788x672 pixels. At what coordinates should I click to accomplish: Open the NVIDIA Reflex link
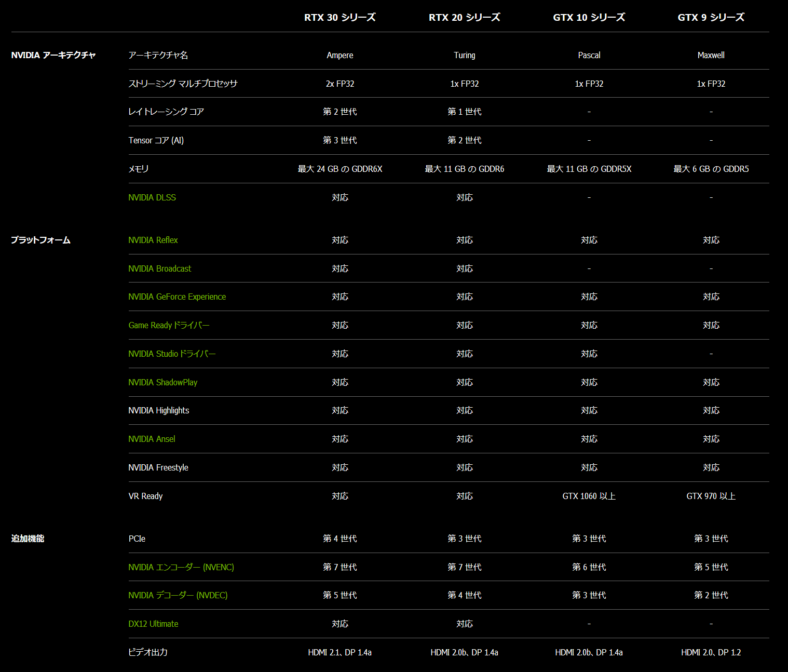click(153, 240)
